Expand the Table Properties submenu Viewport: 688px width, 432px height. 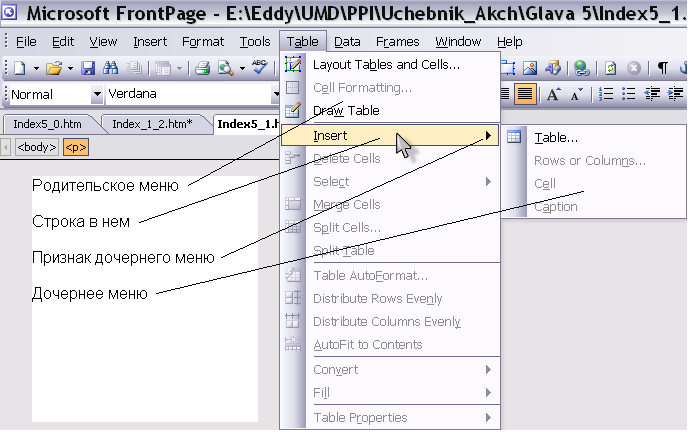point(390,418)
